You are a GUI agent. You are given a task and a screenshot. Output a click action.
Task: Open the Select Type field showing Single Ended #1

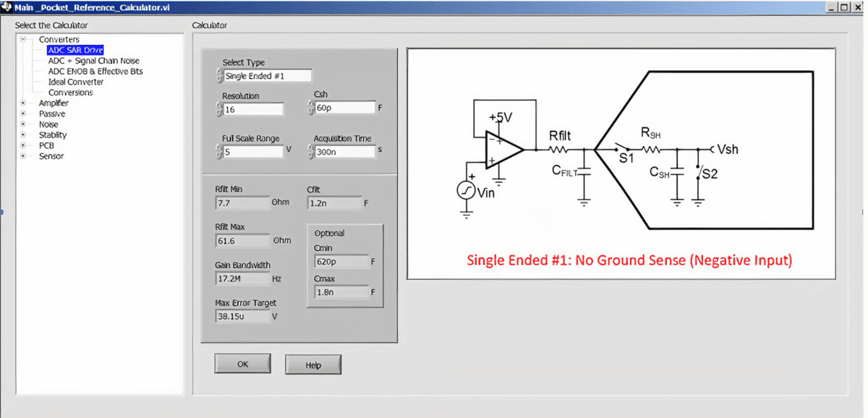coord(268,76)
